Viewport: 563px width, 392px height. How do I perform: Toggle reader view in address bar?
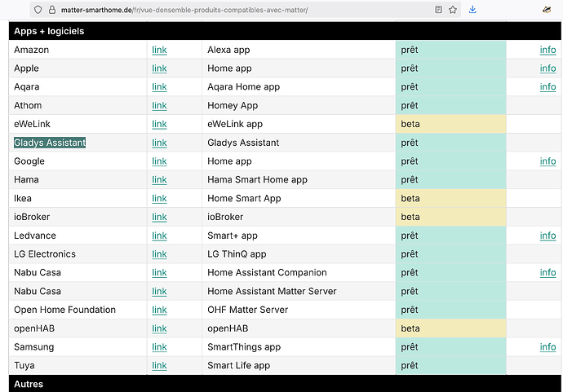click(x=438, y=10)
